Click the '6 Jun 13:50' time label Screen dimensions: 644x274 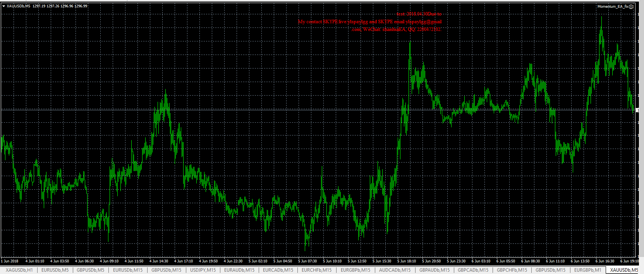[x=580, y=261]
